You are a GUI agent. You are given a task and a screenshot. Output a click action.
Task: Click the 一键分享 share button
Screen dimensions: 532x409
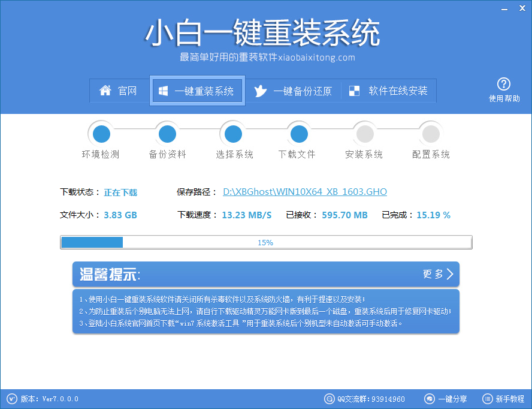click(446, 399)
